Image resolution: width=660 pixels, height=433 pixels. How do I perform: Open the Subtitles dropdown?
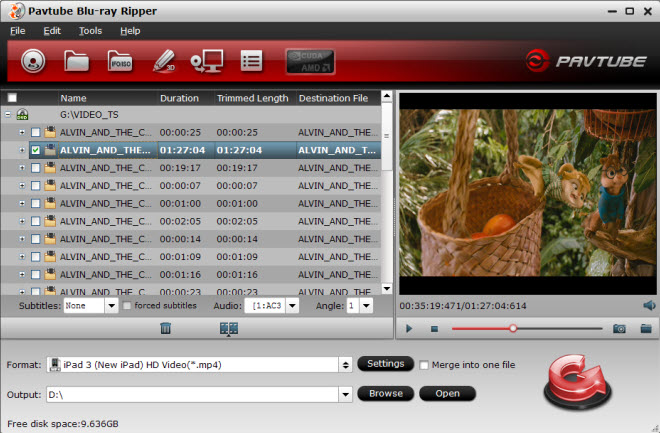point(112,305)
